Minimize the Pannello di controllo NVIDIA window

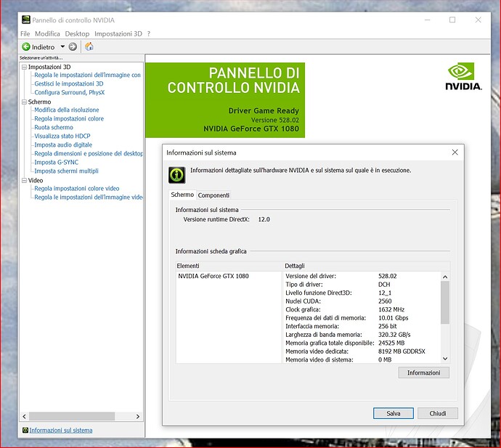(x=427, y=20)
